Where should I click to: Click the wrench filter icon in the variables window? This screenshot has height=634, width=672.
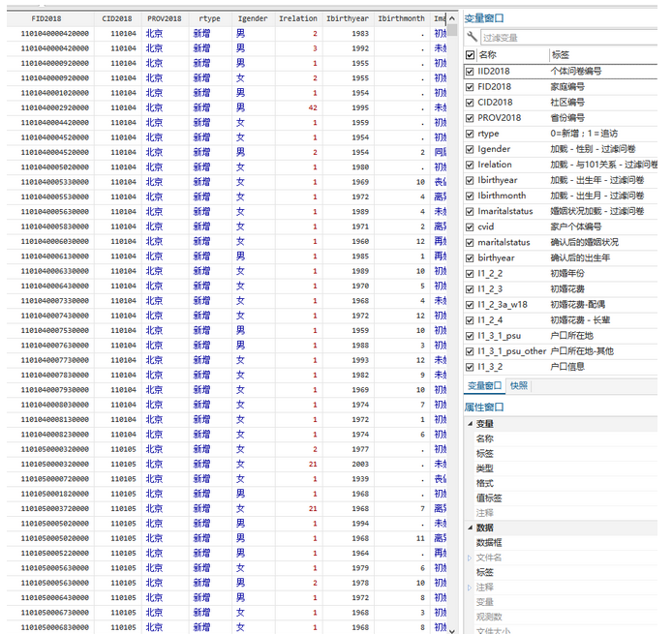pos(472,37)
